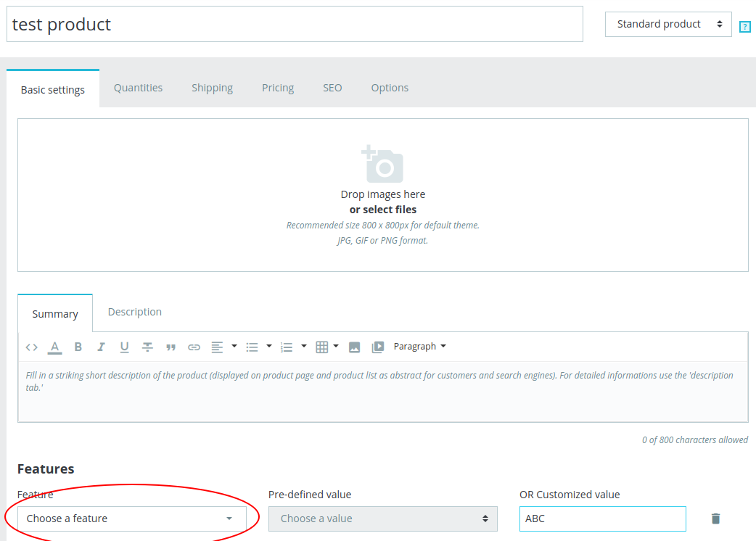Open the Description tab
The height and width of the screenshot is (541, 756).
[x=134, y=312]
